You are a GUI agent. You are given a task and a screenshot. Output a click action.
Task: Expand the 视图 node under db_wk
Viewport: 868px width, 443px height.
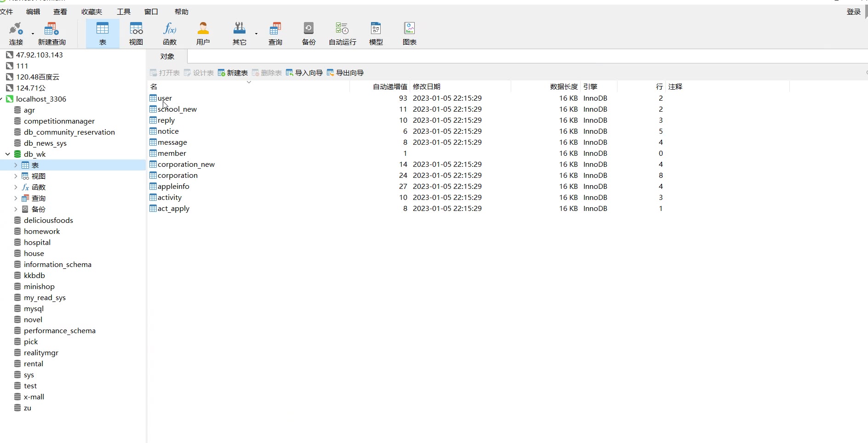(16, 176)
